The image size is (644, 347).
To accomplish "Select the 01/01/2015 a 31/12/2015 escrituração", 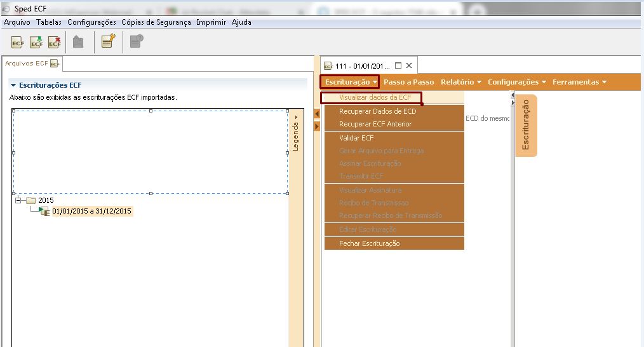I will [x=91, y=212].
